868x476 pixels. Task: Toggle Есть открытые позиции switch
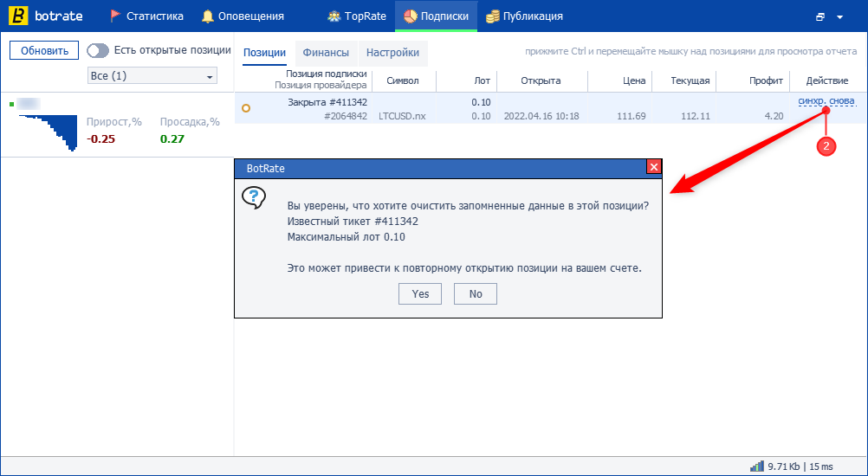coord(98,51)
